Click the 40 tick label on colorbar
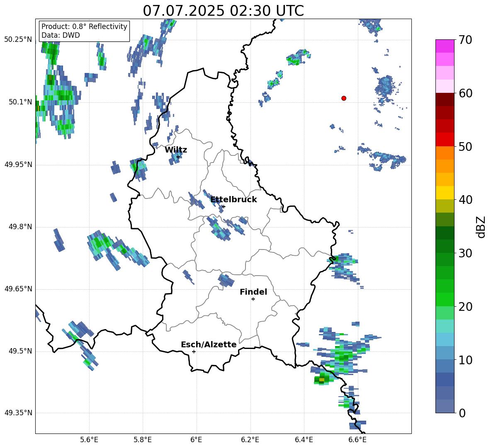 coord(465,200)
